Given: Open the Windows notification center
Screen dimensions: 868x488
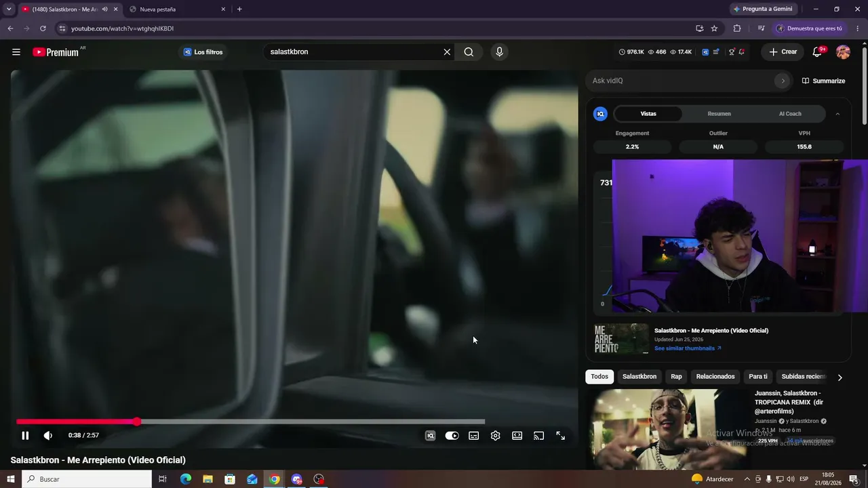Looking at the screenshot, I should [x=854, y=479].
